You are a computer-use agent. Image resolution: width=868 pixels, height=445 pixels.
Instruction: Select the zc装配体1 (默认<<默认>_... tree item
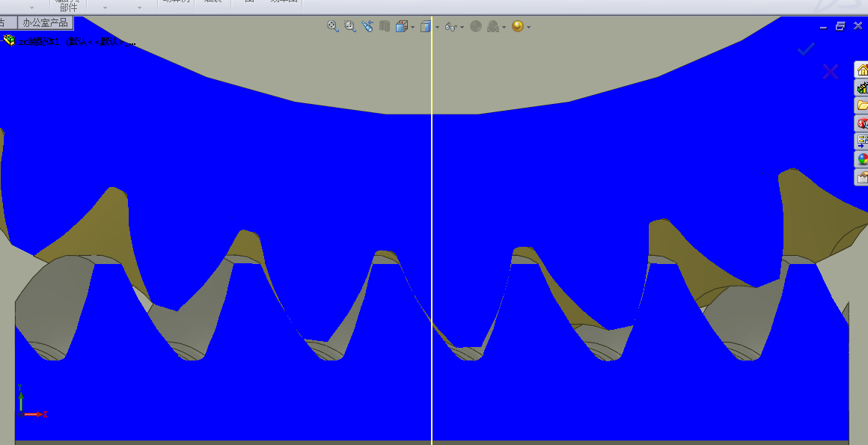77,42
